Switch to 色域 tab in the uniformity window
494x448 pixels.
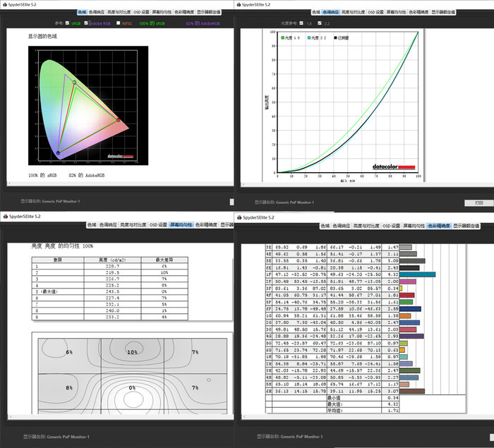[92, 225]
